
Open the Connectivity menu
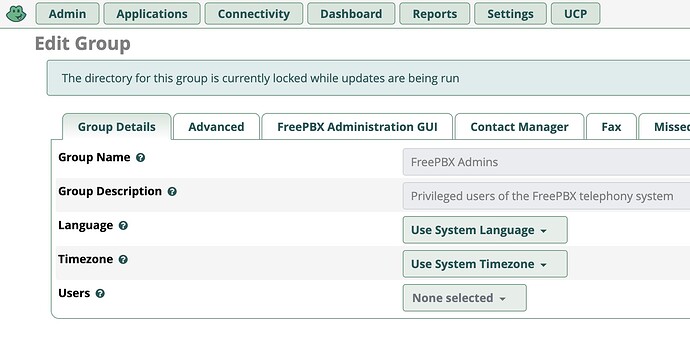253,14
